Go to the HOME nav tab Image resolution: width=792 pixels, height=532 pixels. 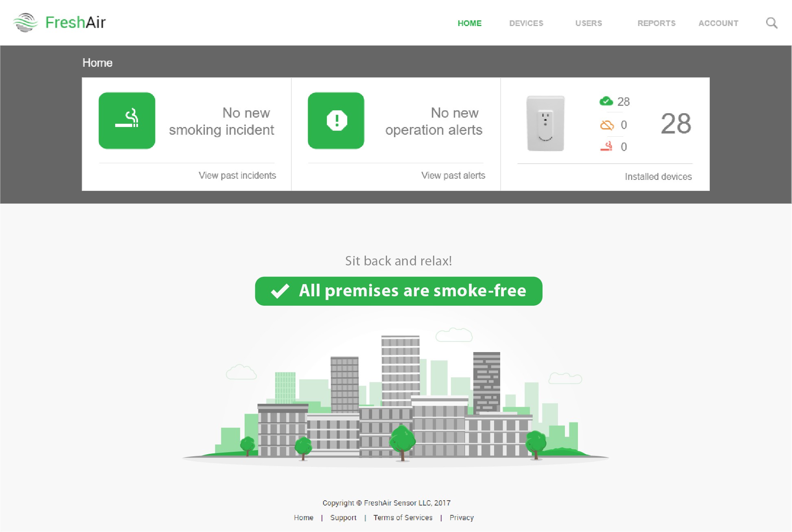[x=469, y=23]
